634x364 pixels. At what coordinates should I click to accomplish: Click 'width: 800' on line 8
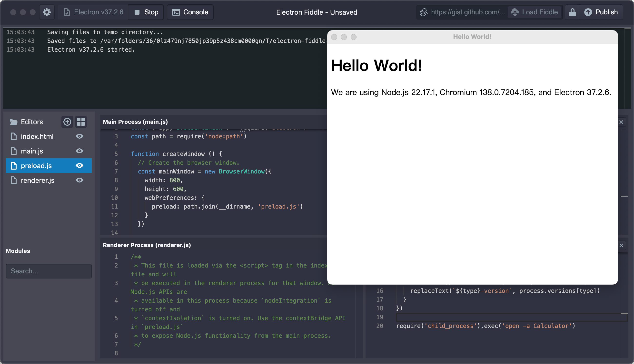coord(164,180)
